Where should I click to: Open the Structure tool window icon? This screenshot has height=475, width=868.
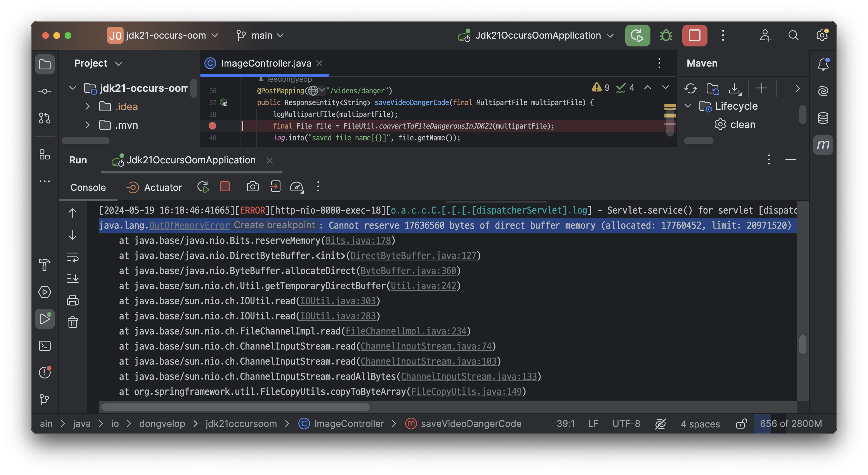pyautogui.click(x=44, y=155)
